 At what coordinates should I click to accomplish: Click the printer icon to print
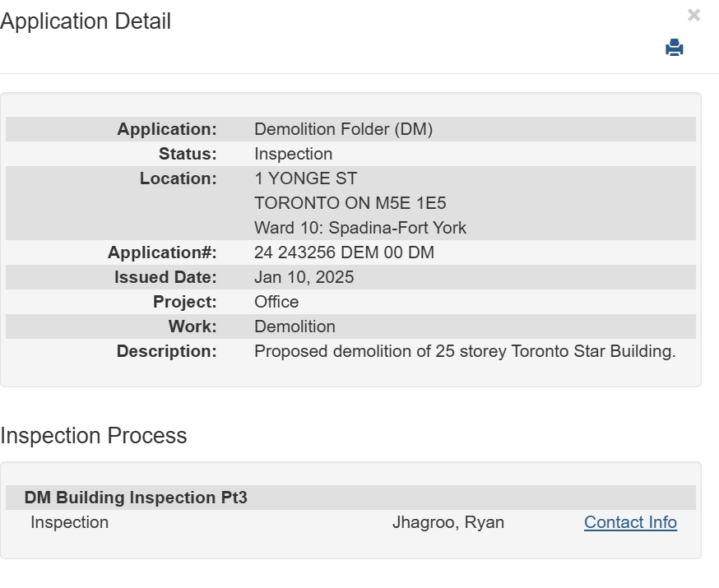click(675, 48)
